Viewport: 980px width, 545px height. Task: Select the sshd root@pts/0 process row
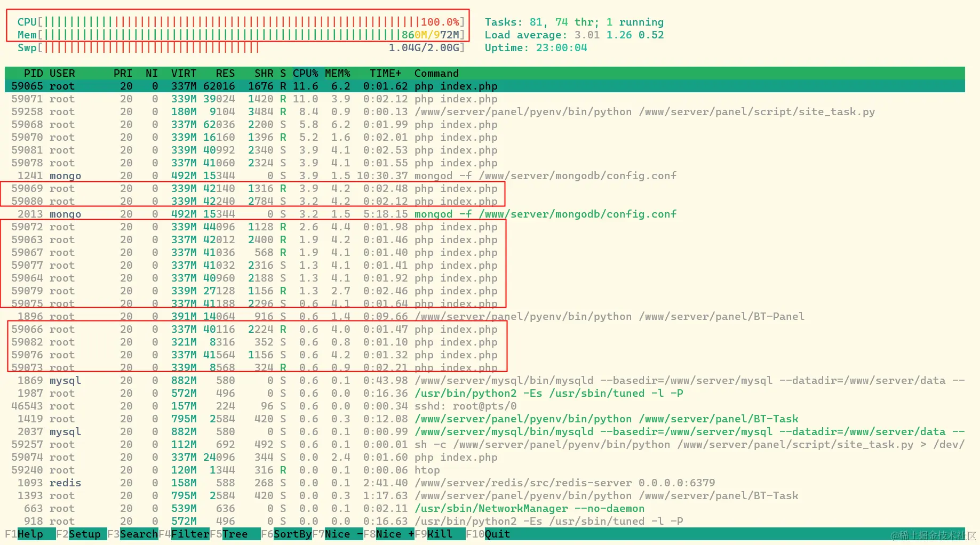(x=485, y=406)
